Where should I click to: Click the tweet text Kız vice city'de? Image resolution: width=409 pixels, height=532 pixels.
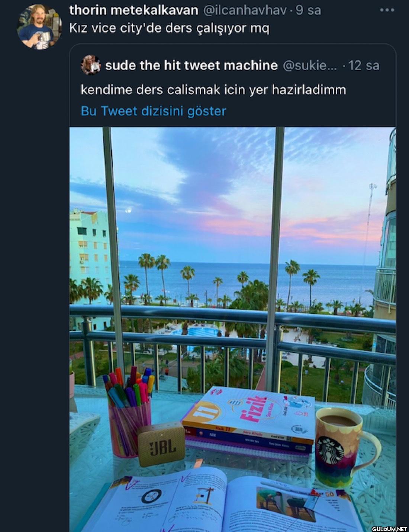pos(169,29)
